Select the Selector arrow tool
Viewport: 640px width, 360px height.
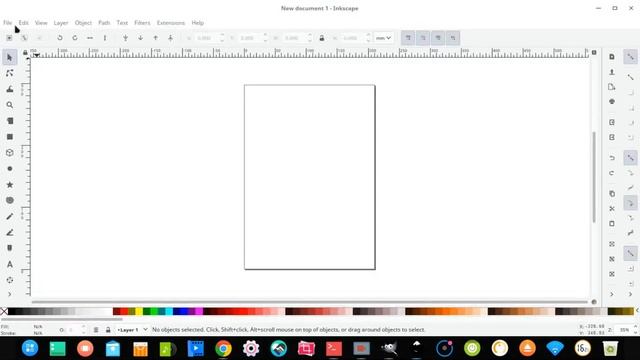pos(10,57)
